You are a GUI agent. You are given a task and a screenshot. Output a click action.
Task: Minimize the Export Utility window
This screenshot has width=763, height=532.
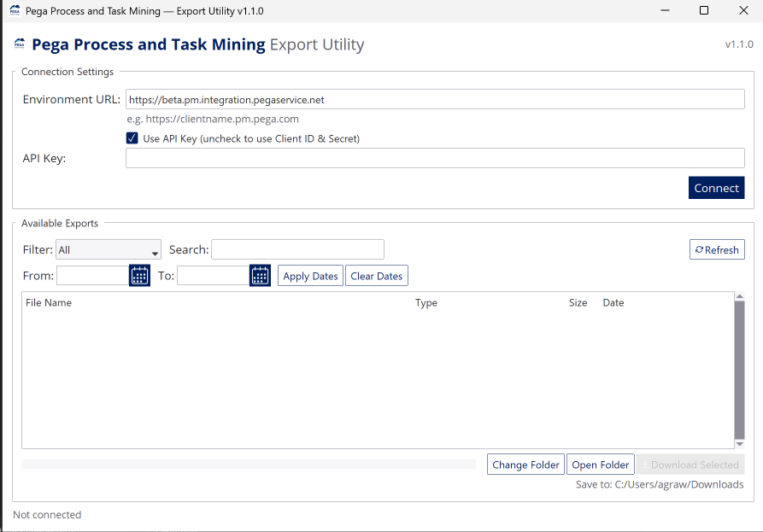(666, 10)
